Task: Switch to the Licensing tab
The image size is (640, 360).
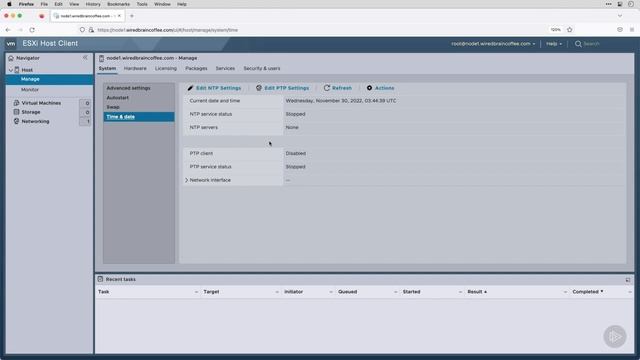Action: (x=166, y=69)
